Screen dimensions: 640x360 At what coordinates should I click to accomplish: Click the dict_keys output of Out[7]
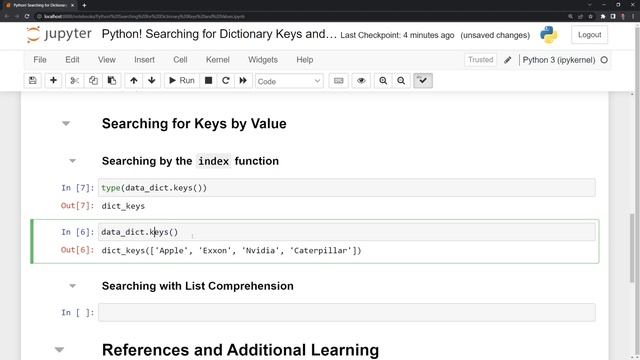(x=123, y=206)
